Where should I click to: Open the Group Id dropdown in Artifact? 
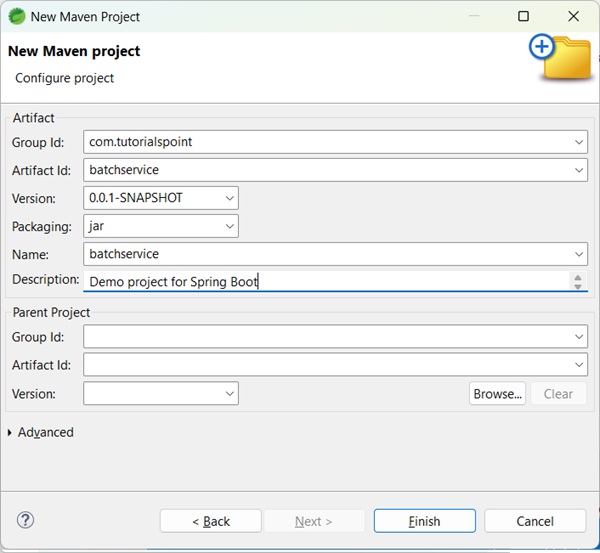coord(580,142)
